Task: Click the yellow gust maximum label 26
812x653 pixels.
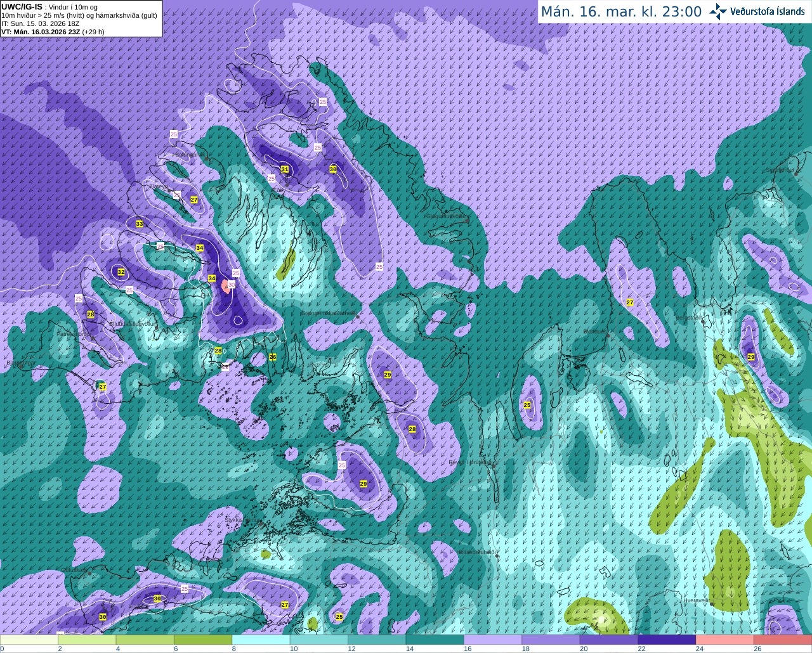Action: point(273,357)
